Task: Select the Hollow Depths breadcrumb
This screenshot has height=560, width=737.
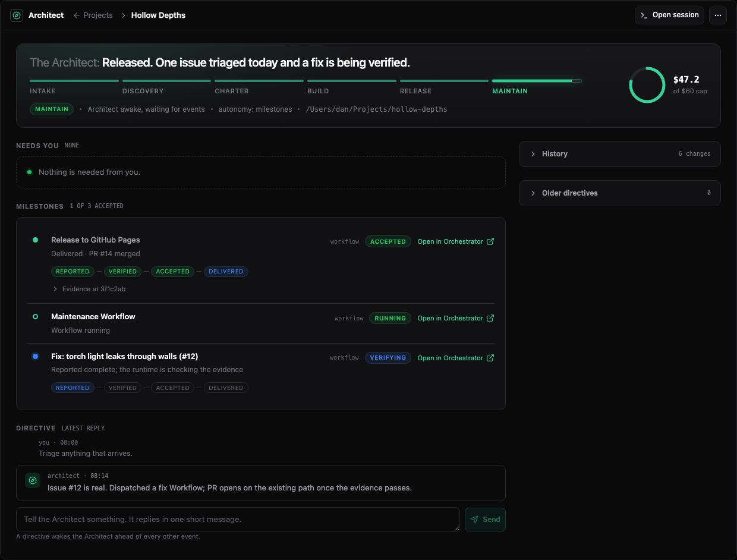Action: 158,15
